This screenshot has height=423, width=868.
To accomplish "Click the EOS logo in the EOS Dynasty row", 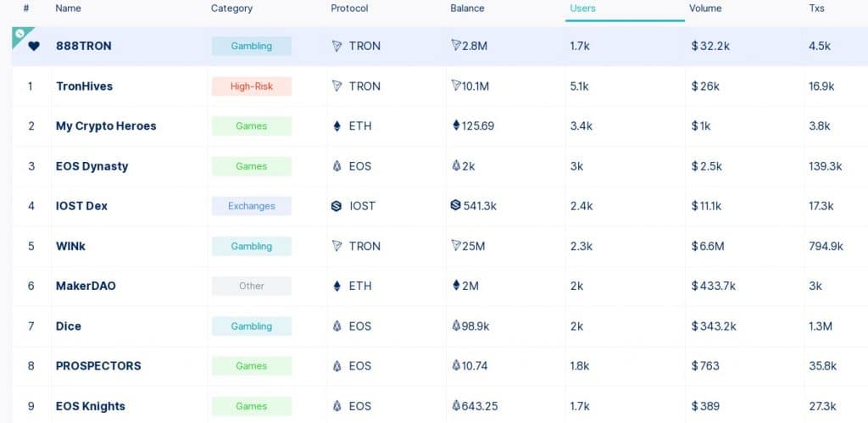I will [x=337, y=166].
